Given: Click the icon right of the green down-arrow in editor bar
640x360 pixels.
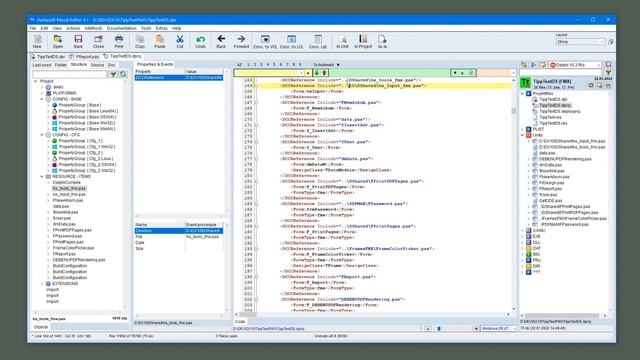Looking at the screenshot, I should point(324,73).
